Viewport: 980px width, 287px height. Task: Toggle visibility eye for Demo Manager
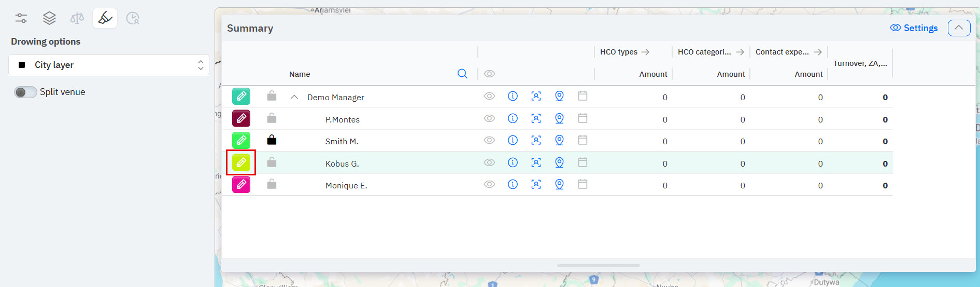(x=489, y=96)
